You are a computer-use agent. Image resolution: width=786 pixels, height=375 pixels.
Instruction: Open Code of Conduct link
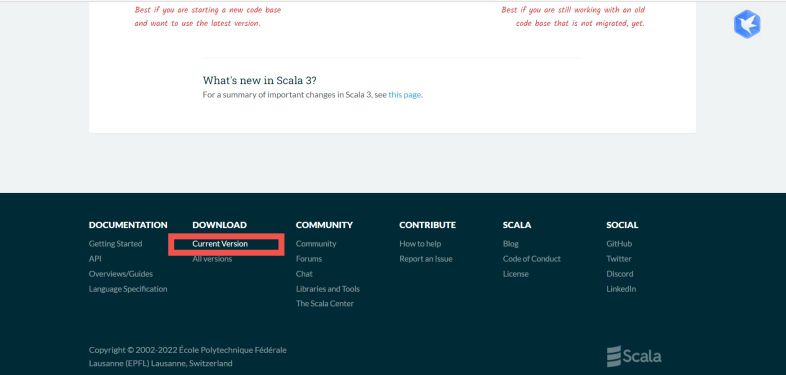[531, 259]
